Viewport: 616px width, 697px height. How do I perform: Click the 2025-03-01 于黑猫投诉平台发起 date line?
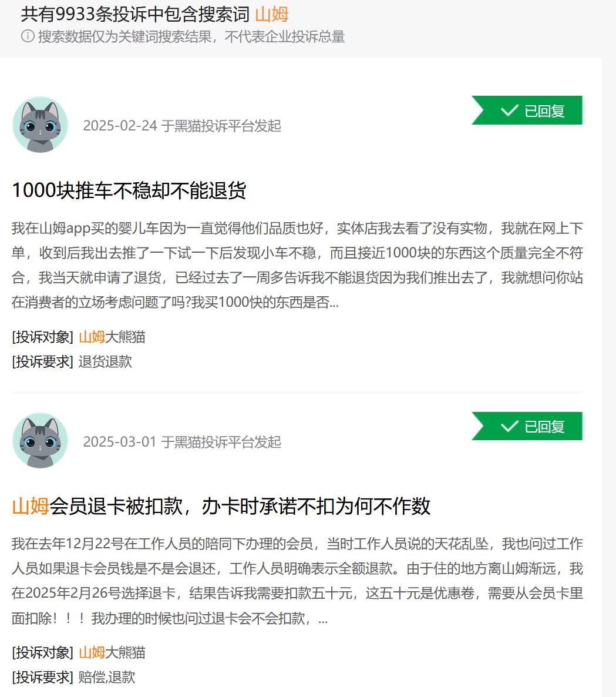[x=182, y=442]
